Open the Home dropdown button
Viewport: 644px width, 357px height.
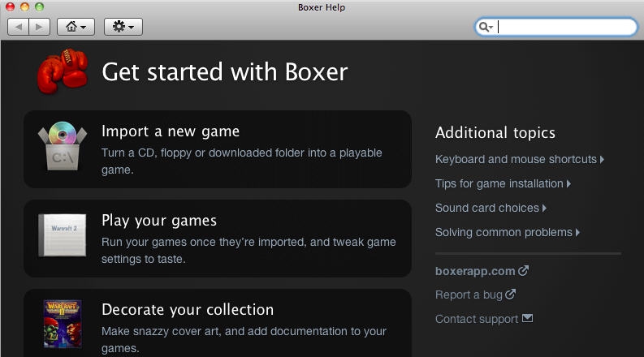[x=76, y=27]
